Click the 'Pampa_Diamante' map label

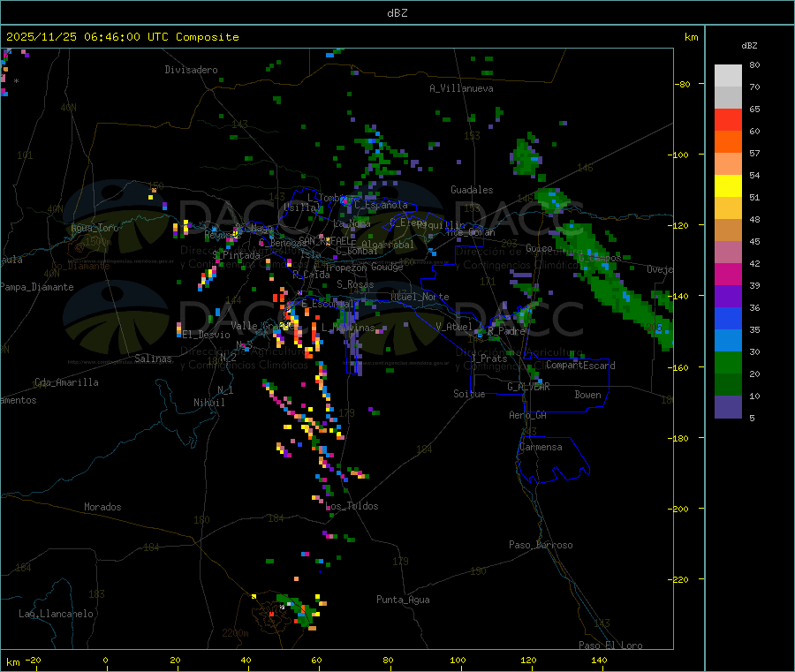click(37, 287)
